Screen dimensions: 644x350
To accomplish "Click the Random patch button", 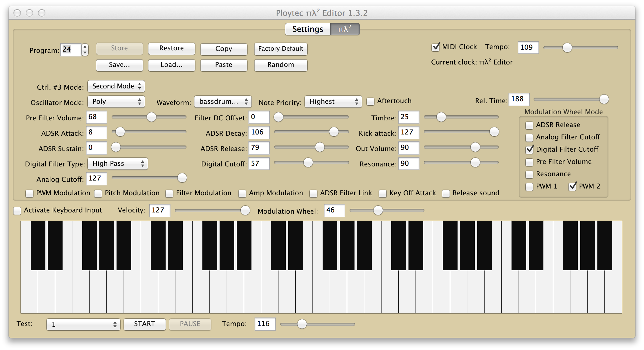I will [x=281, y=65].
